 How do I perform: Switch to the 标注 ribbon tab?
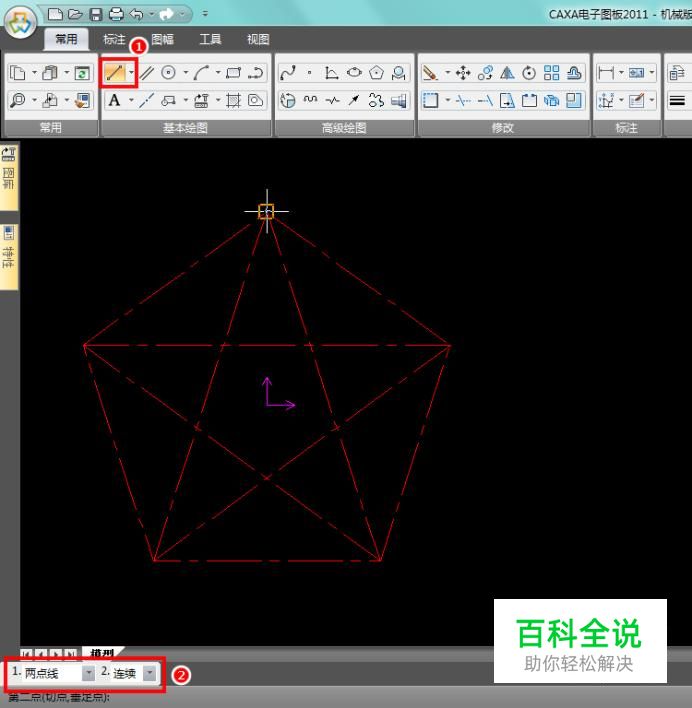(114, 39)
